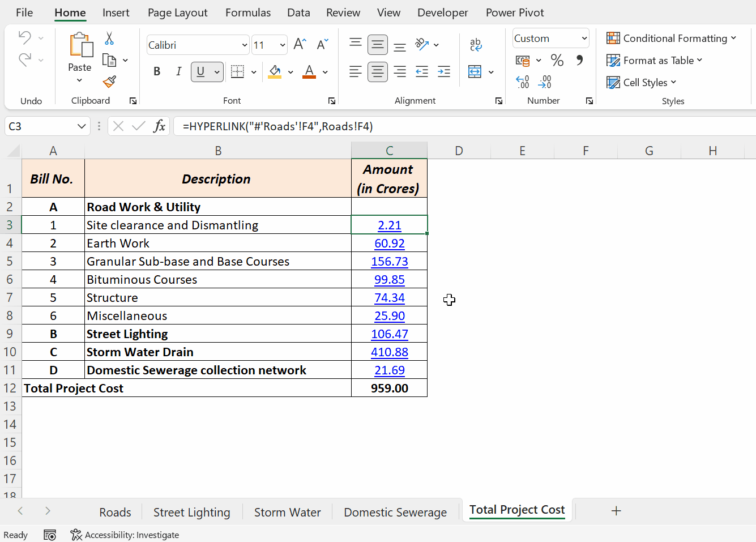Click into the Name Box showing C3
Image resolution: width=756 pixels, height=542 pixels.
coord(40,126)
